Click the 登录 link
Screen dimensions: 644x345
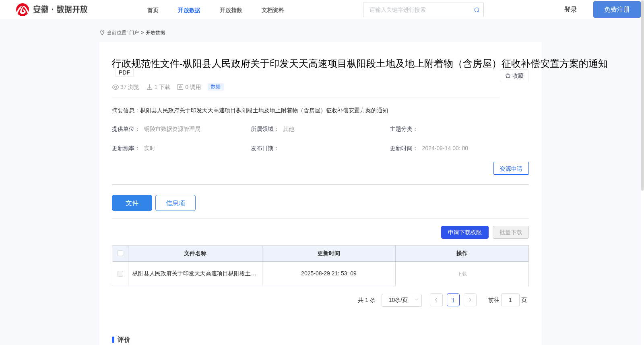(571, 9)
